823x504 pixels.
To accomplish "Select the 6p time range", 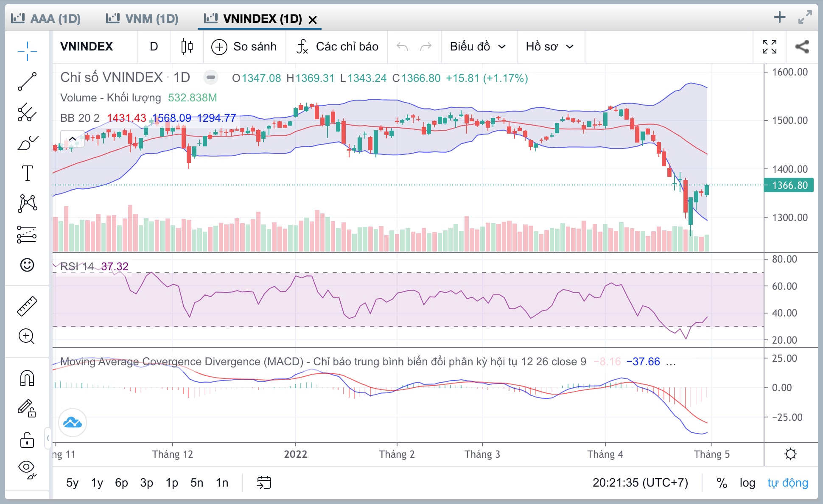I will tap(121, 483).
